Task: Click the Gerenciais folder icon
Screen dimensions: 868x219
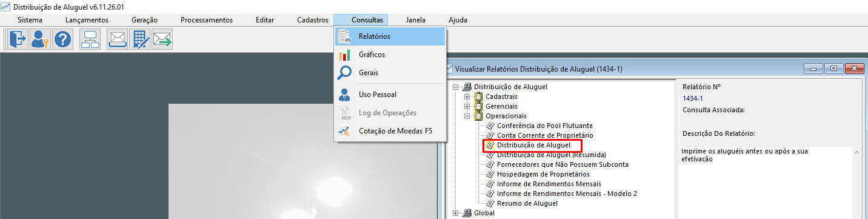Action: pos(479,106)
